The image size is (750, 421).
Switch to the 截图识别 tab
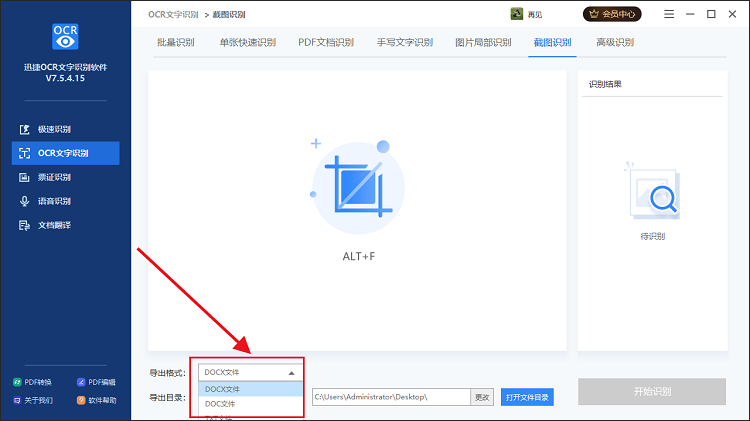(x=552, y=43)
